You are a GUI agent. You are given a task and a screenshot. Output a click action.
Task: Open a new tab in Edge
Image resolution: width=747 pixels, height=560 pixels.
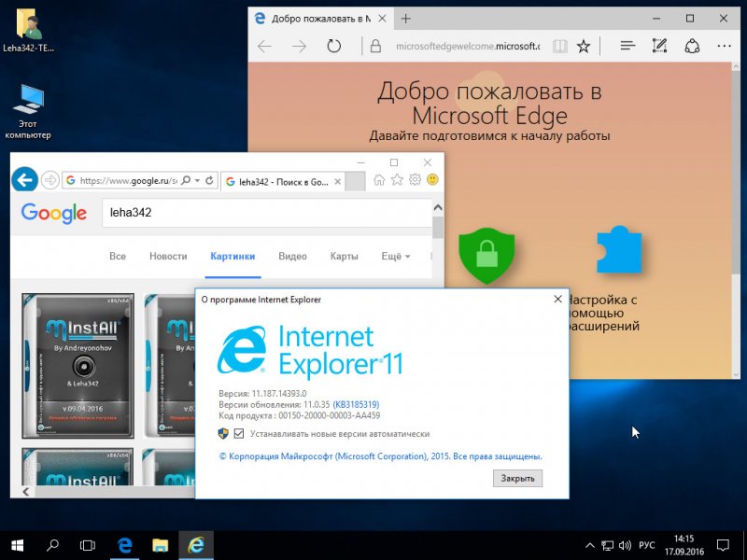(405, 19)
